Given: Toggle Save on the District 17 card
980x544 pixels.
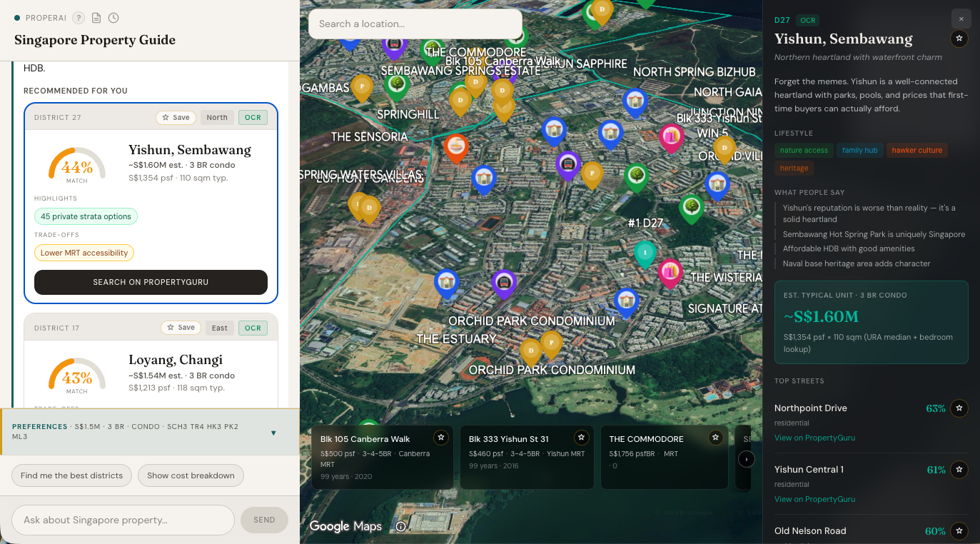Looking at the screenshot, I should click(181, 328).
